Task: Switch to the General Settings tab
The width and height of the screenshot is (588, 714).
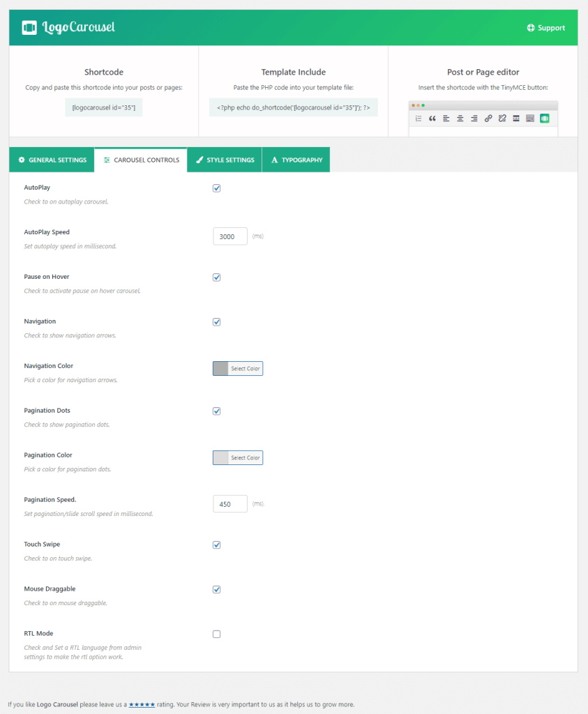Action: (52, 160)
